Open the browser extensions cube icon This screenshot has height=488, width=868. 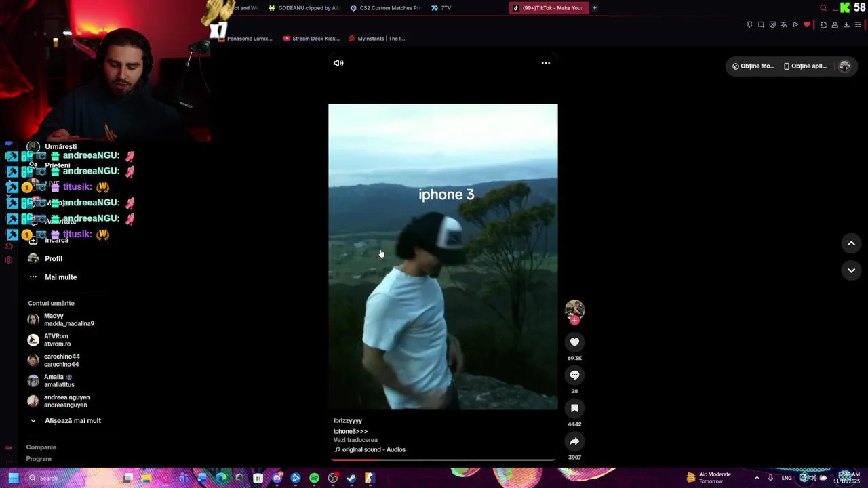tap(823, 25)
